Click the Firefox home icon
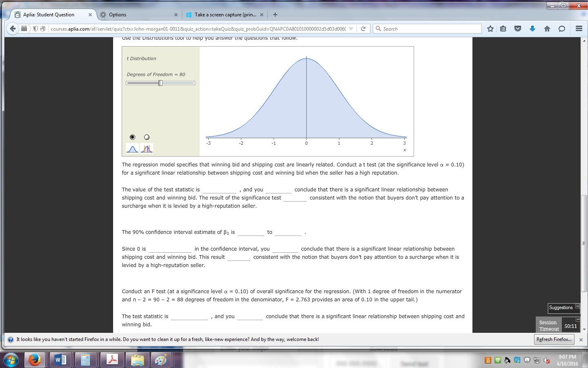The height and width of the screenshot is (368, 588). coord(547,28)
